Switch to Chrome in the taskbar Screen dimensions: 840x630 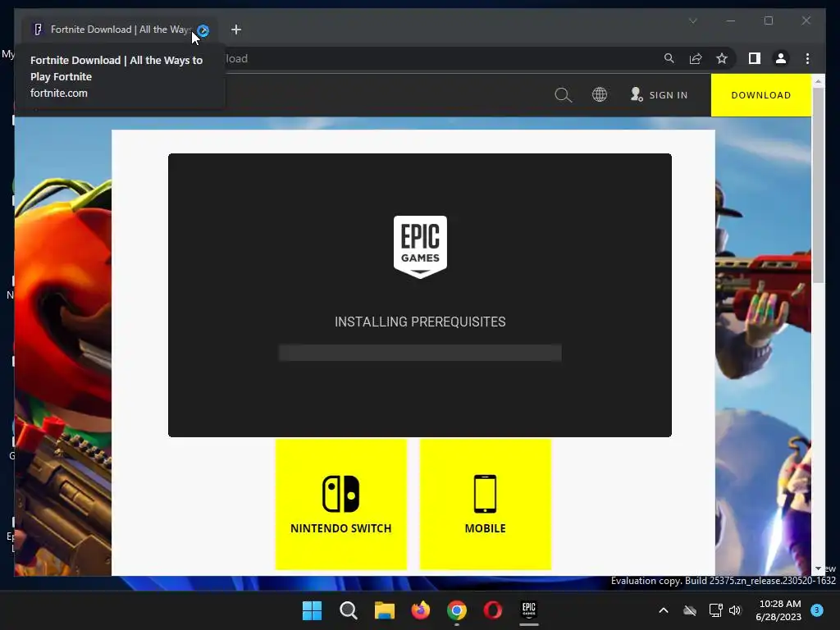pyautogui.click(x=456, y=610)
